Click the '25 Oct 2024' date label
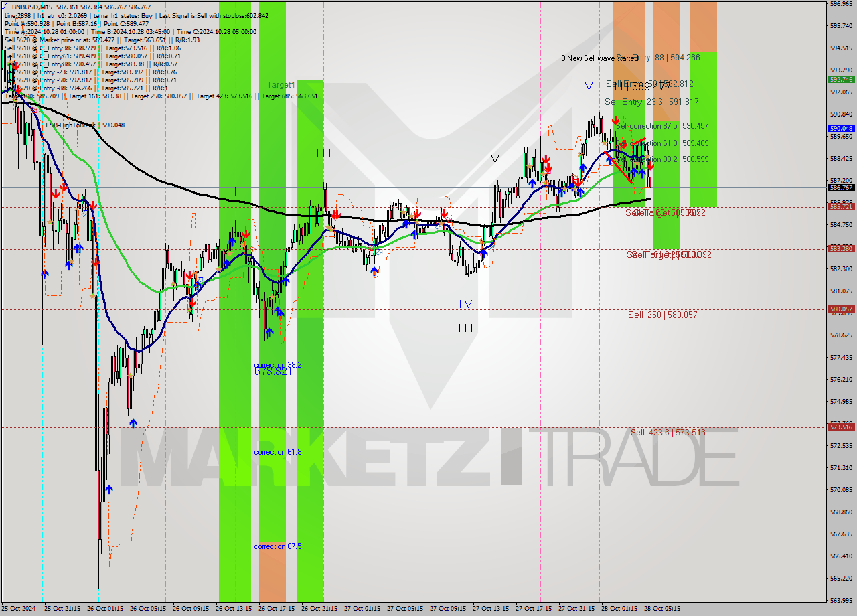Viewport: 857px width, 616px height. [19, 609]
